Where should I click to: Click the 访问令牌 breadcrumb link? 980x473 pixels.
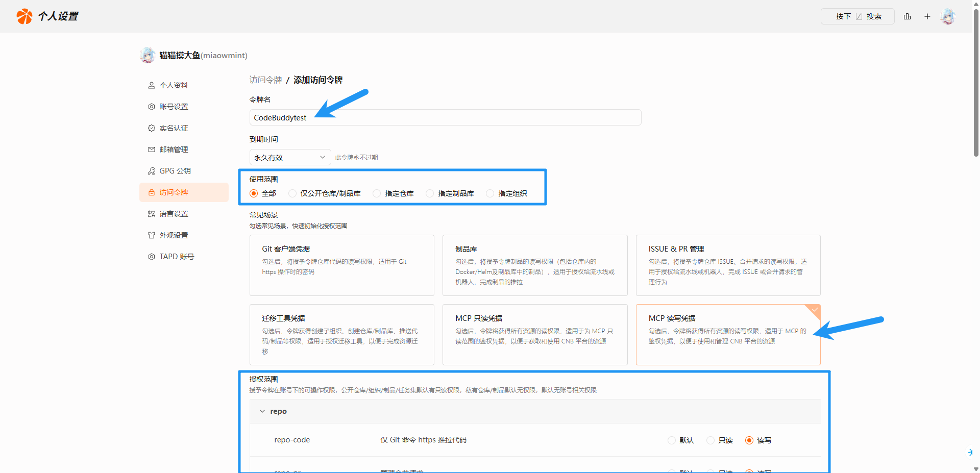265,80
